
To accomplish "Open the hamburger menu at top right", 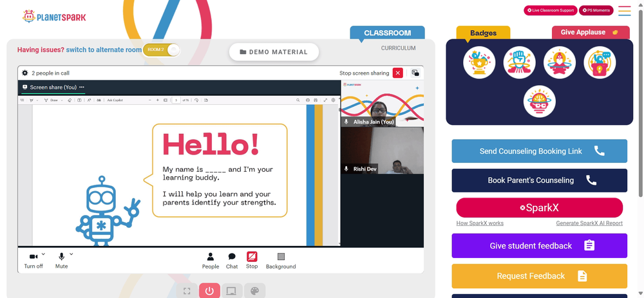I will 624,10.
